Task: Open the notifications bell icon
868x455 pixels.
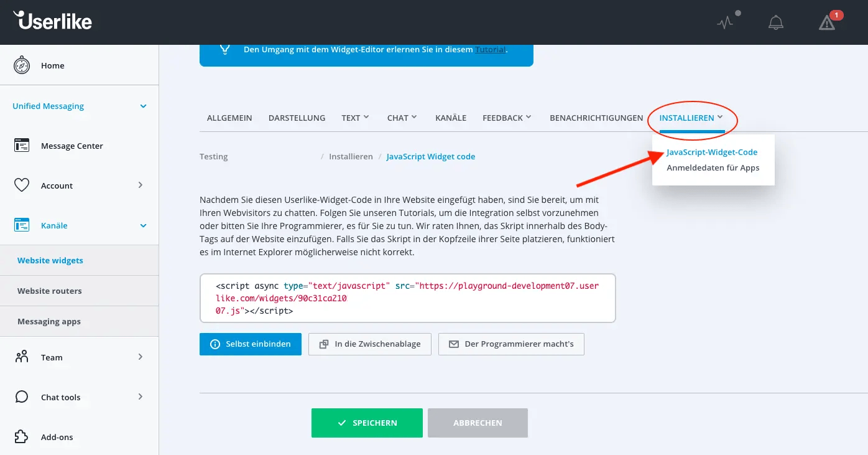Action: tap(775, 22)
